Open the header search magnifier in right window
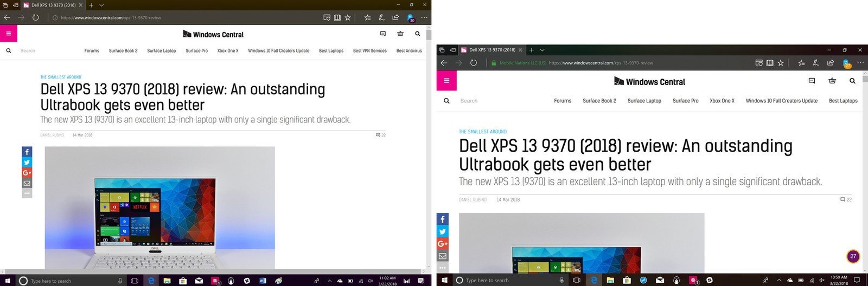The height and width of the screenshot is (286, 868). (852, 81)
